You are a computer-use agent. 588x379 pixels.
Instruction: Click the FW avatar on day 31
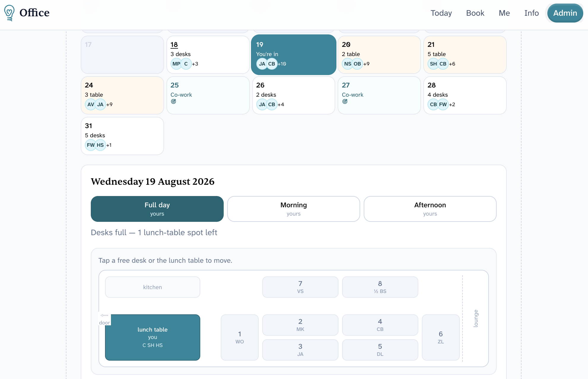(91, 145)
